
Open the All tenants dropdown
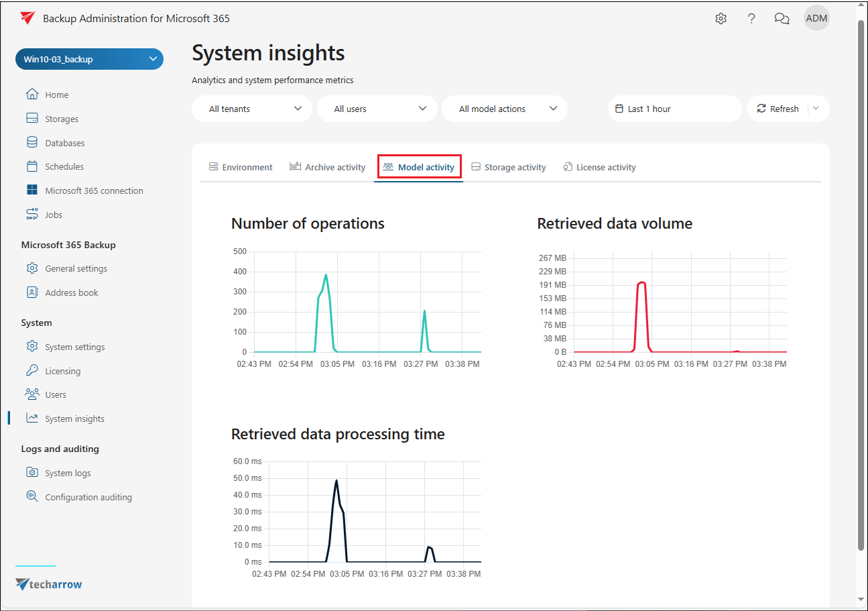click(x=252, y=109)
